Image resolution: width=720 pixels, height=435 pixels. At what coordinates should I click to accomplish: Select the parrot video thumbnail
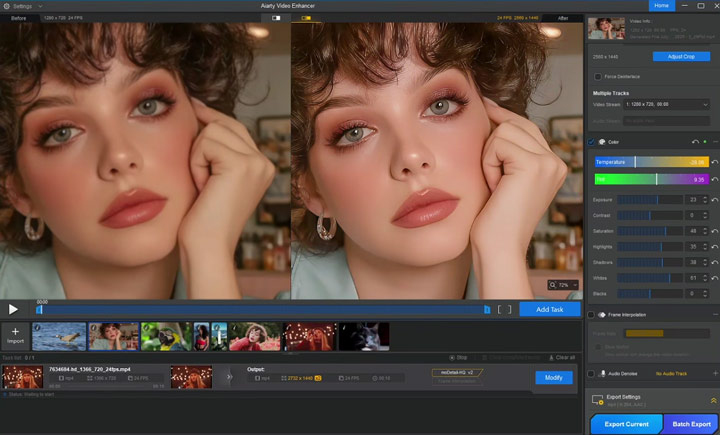click(166, 336)
